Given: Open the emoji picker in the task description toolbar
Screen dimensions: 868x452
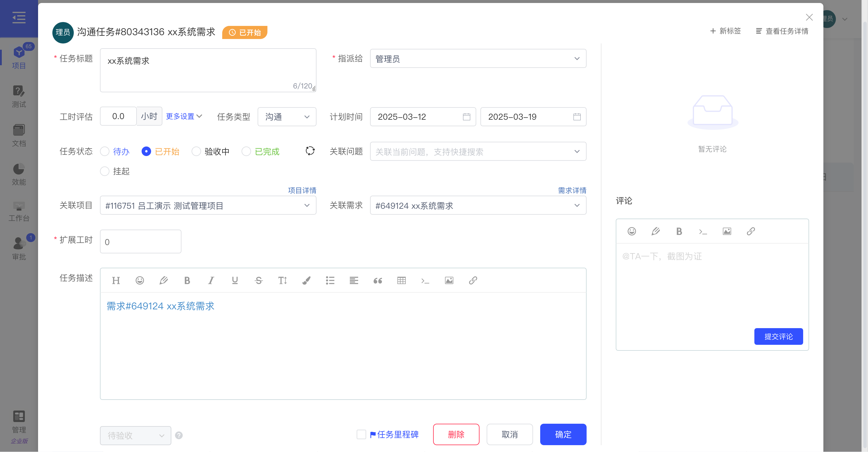Looking at the screenshot, I should pos(140,280).
